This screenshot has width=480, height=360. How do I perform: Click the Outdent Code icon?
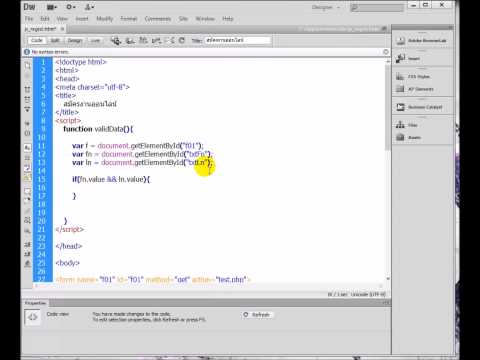point(27,254)
